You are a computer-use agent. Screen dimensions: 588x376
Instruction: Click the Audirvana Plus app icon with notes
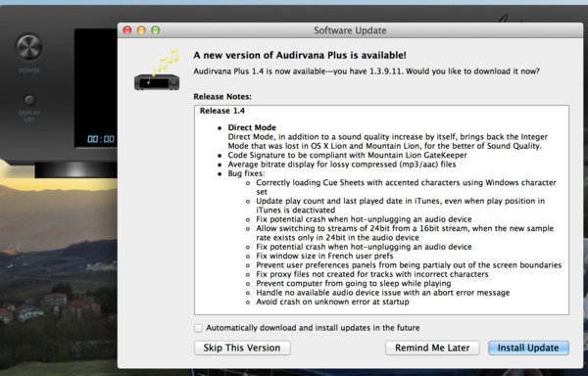(157, 70)
